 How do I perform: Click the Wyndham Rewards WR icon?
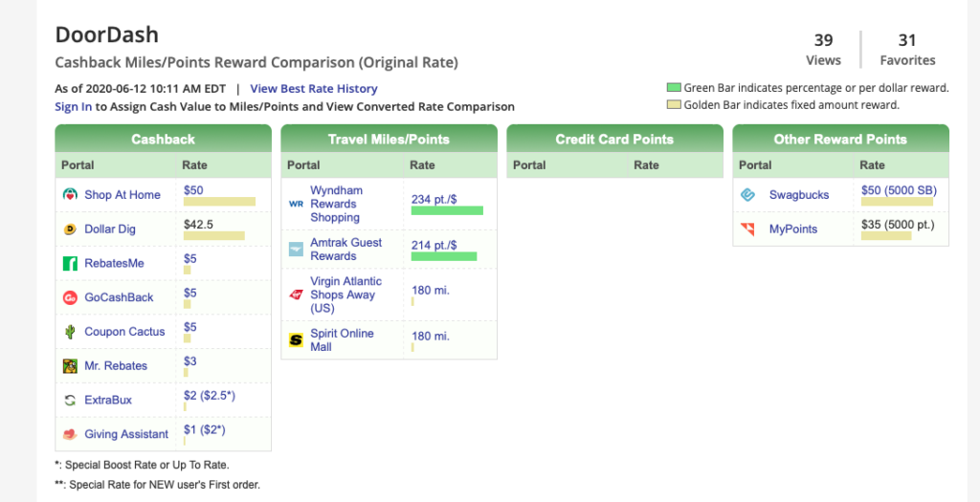296,205
